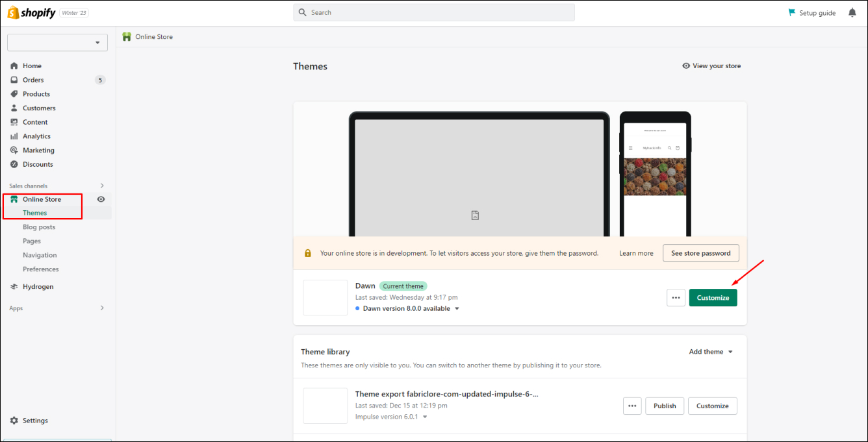Click the padlock icon in password banner
This screenshot has width=868, height=442.
[x=308, y=253]
